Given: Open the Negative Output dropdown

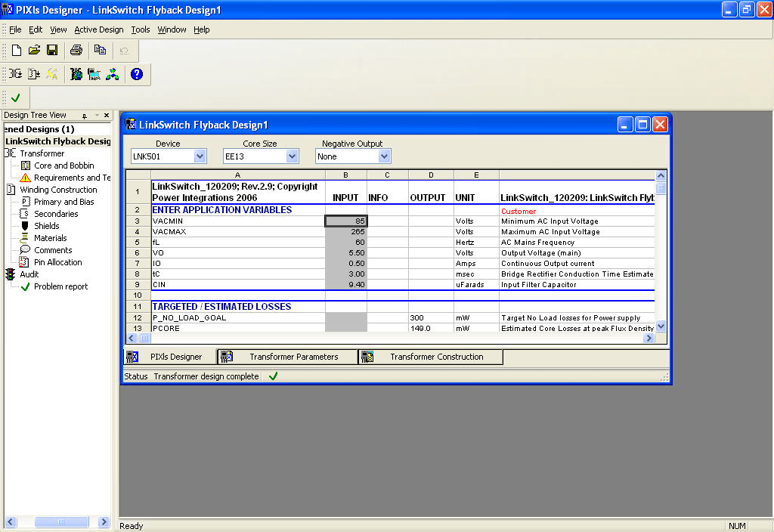Looking at the screenshot, I should tap(384, 156).
